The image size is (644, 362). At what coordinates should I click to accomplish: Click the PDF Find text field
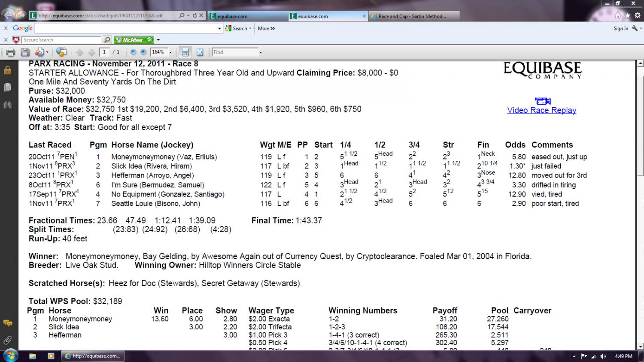click(x=235, y=52)
